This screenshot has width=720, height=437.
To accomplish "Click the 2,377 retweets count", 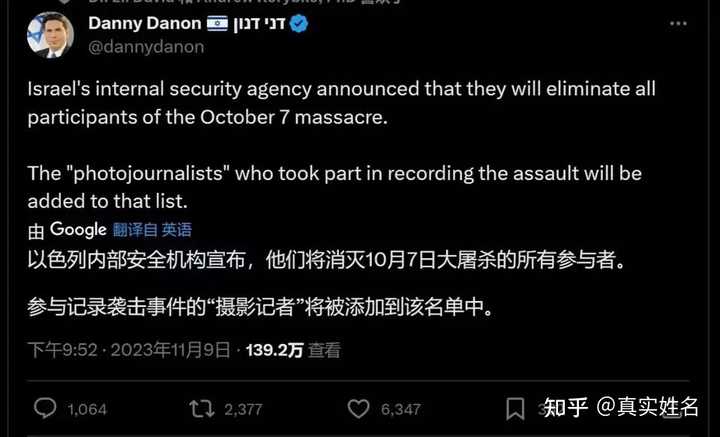I will pyautogui.click(x=243, y=409).
